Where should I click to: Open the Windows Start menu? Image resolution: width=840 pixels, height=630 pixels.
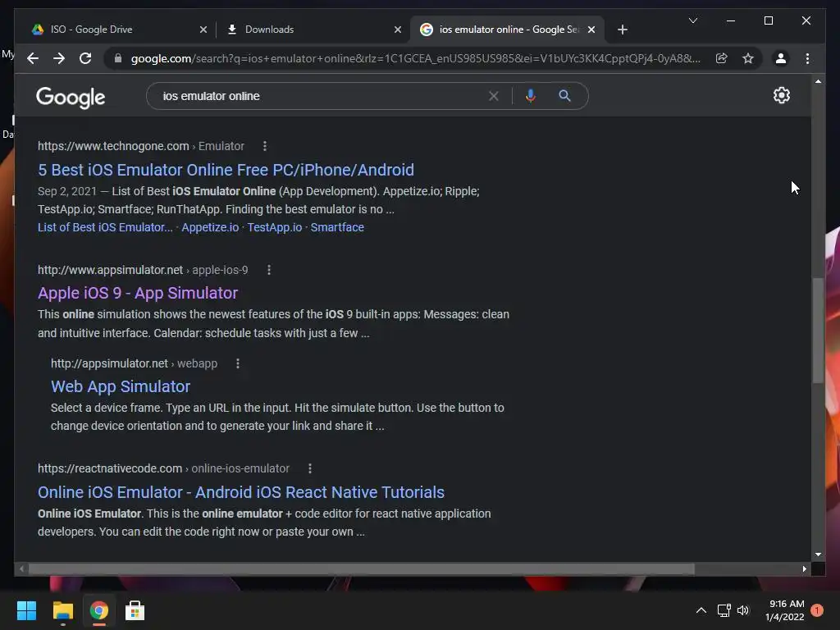[26, 610]
